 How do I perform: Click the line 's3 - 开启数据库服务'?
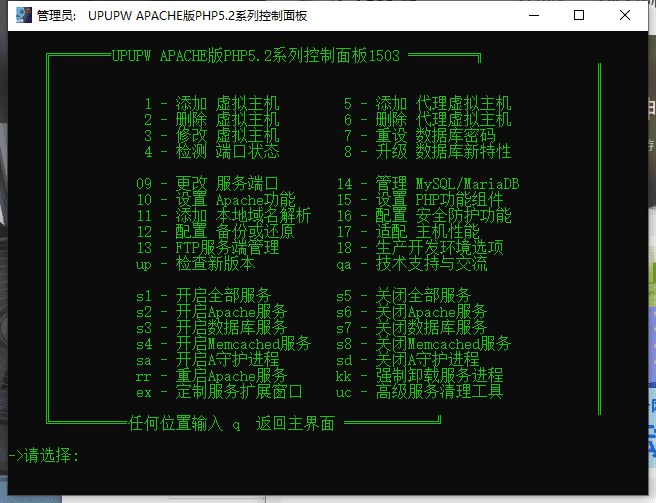pos(212,327)
